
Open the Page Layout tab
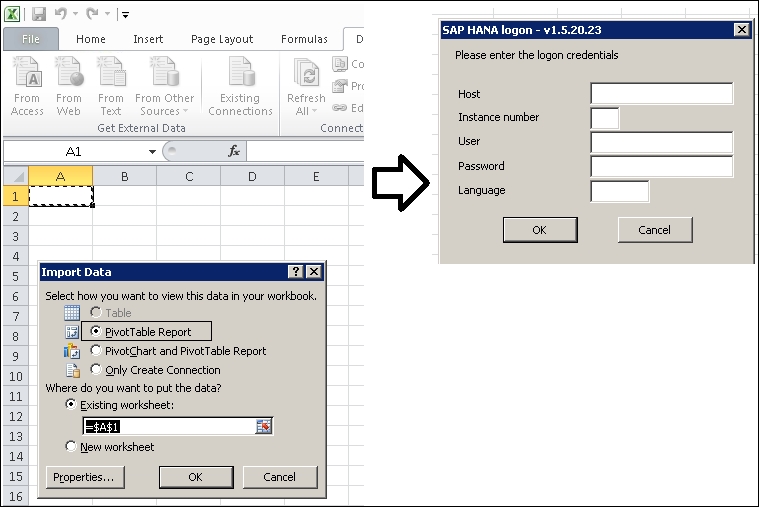click(222, 39)
